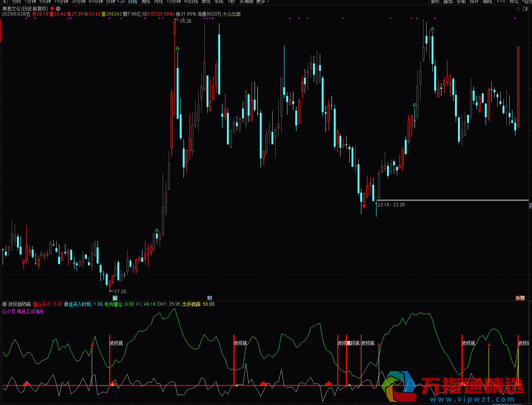The width and height of the screenshot is (532, 405).
Task: Click the 35.26 high price label
Action: [185, 21]
